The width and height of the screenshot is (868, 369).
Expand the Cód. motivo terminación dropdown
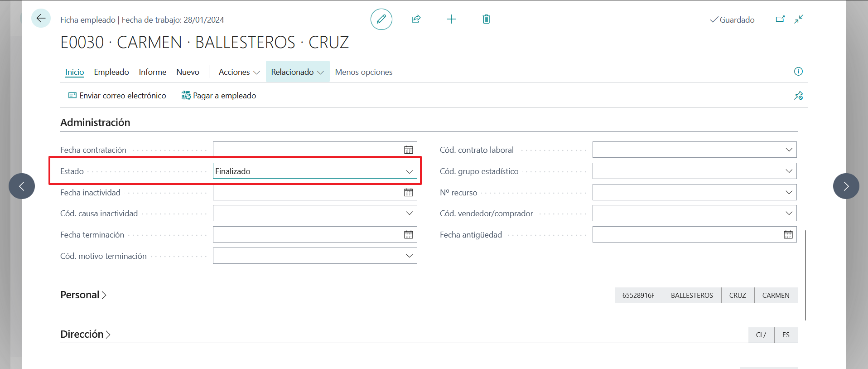tap(409, 256)
